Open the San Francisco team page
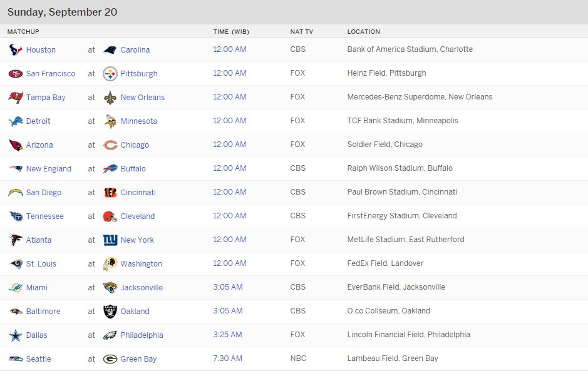Image resolution: width=588 pixels, height=371 pixels. coord(51,74)
